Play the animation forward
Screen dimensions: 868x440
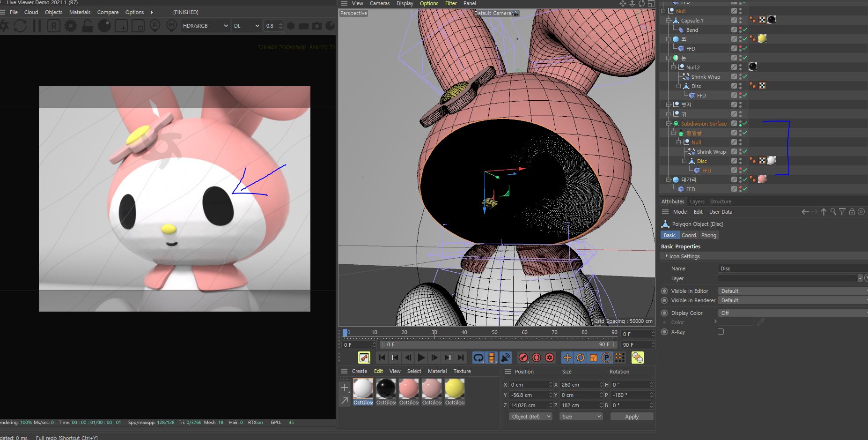click(421, 358)
